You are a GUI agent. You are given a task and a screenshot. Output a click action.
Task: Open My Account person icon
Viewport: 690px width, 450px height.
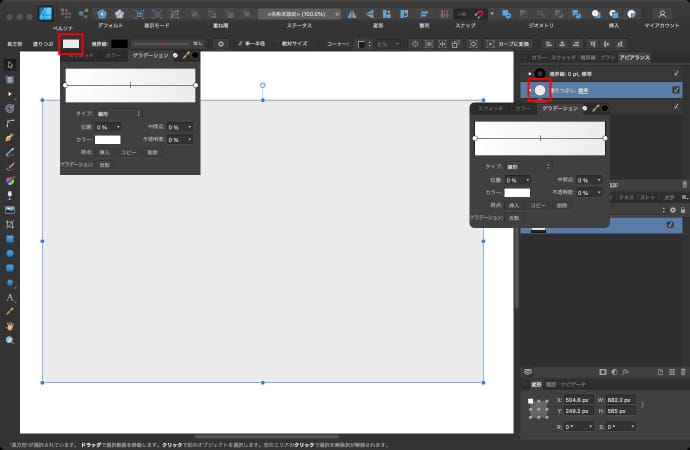click(662, 14)
